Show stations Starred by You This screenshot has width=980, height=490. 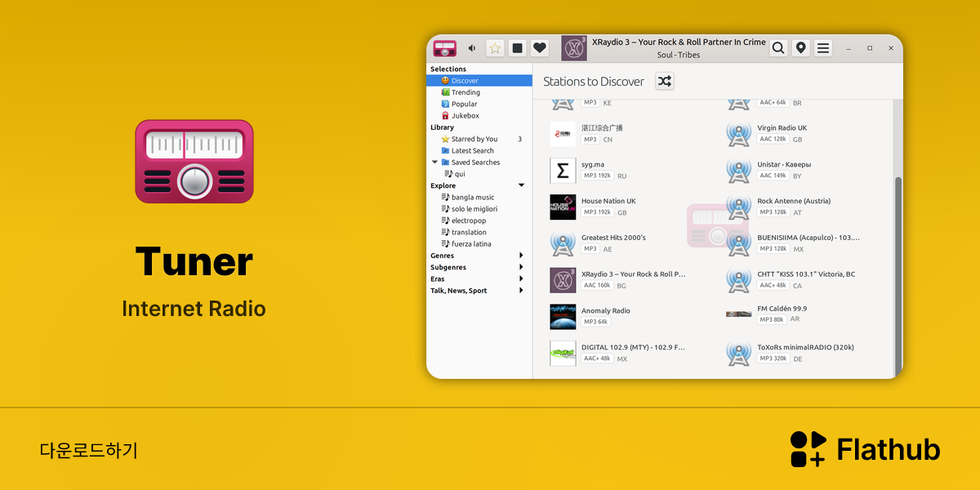479,139
